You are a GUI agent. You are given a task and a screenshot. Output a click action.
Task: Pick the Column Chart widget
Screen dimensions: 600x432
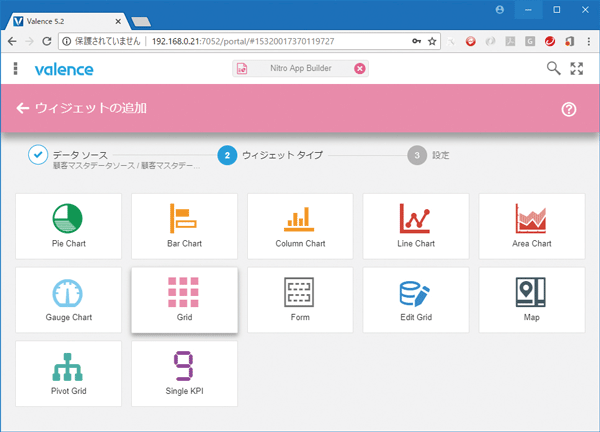click(x=300, y=226)
